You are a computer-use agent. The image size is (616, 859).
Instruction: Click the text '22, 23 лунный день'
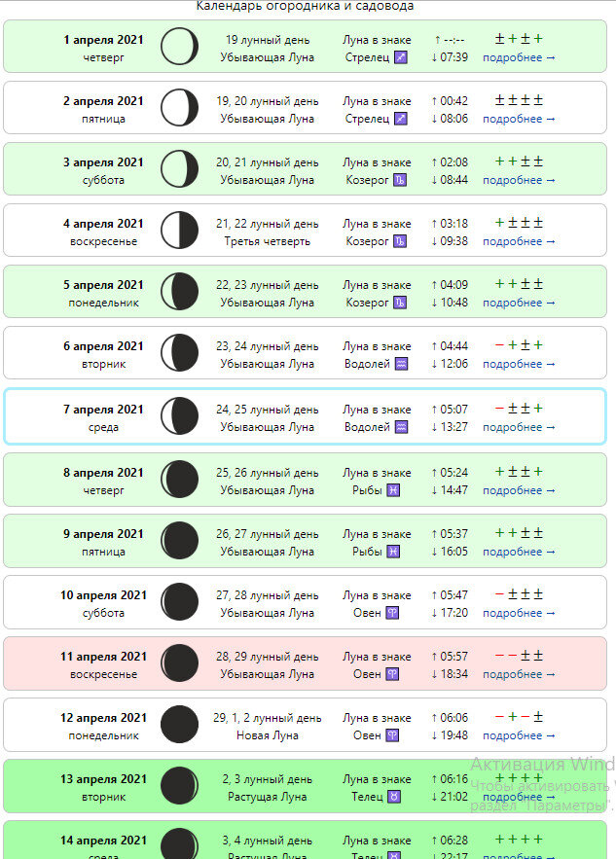(x=268, y=285)
